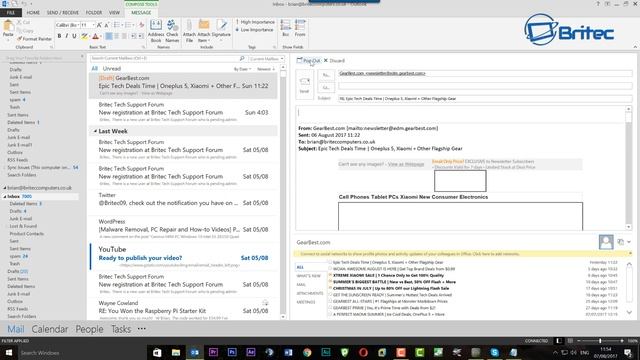Open navigation options ellipsis
The width and height of the screenshot is (640, 360).
click(x=142, y=329)
